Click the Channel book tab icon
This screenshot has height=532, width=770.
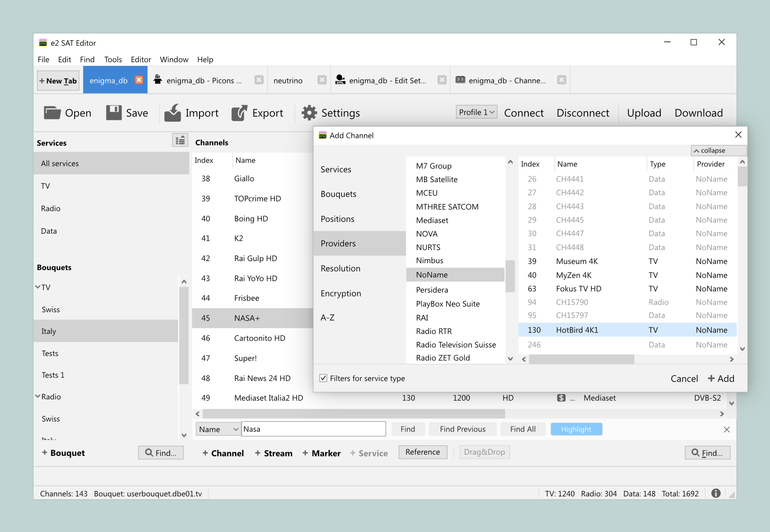pos(460,79)
